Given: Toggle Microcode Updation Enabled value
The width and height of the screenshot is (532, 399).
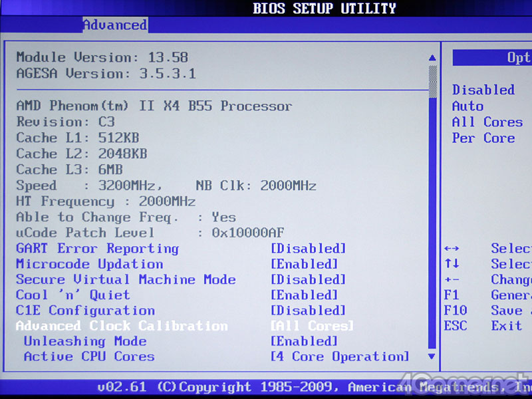Looking at the screenshot, I should 304,264.
